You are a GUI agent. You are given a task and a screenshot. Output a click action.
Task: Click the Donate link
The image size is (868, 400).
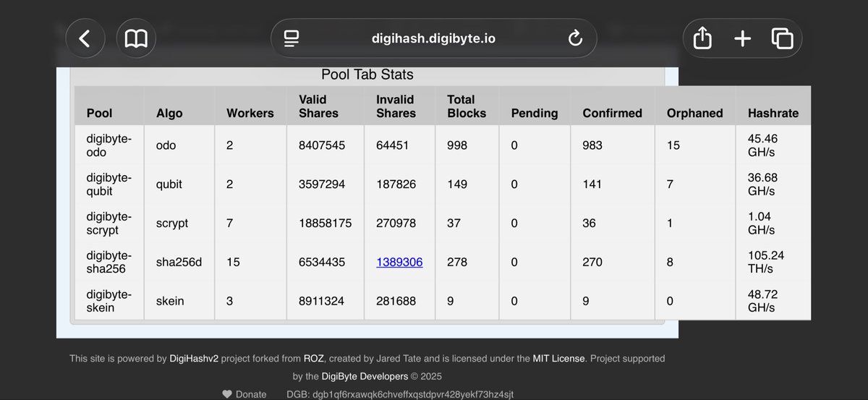pos(251,394)
